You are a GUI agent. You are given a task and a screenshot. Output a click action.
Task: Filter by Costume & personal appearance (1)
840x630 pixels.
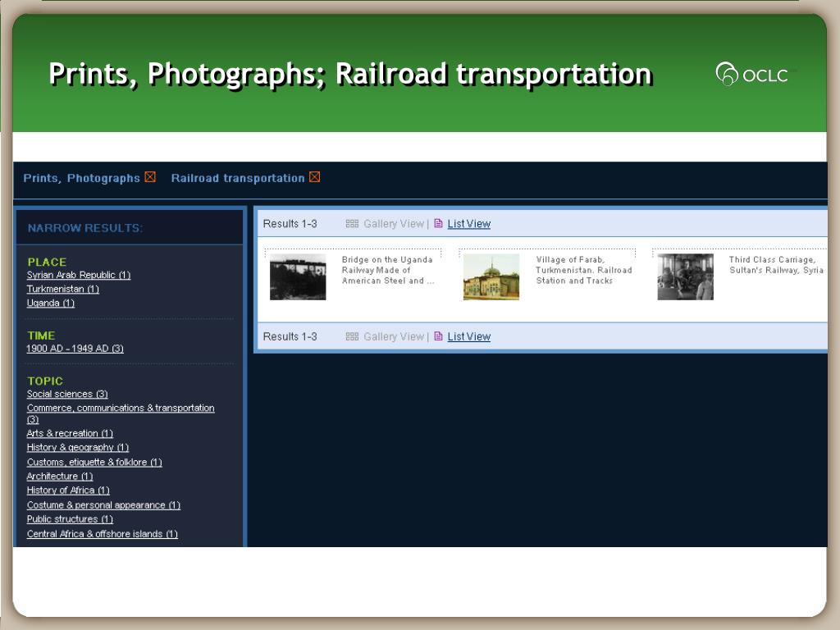click(103, 504)
